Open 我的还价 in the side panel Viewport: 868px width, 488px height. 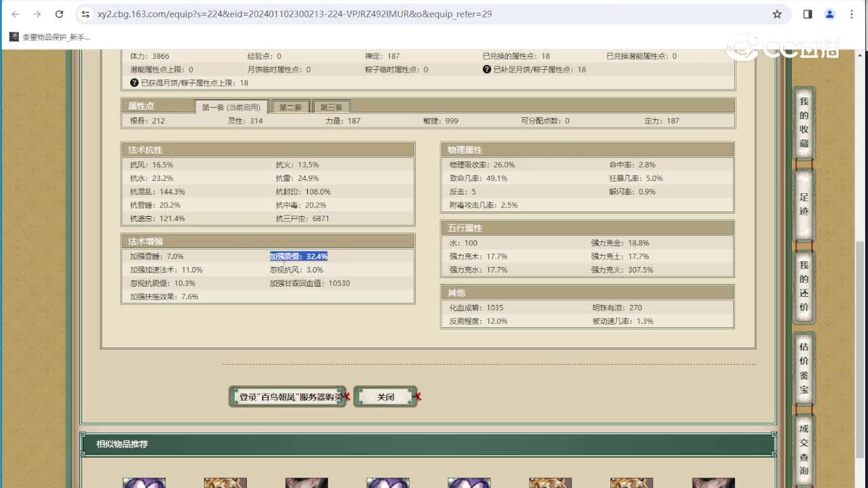[x=804, y=286]
